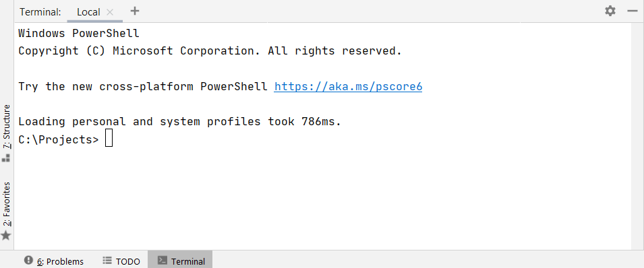Click the Structure icon in left sidebar

coord(6,158)
